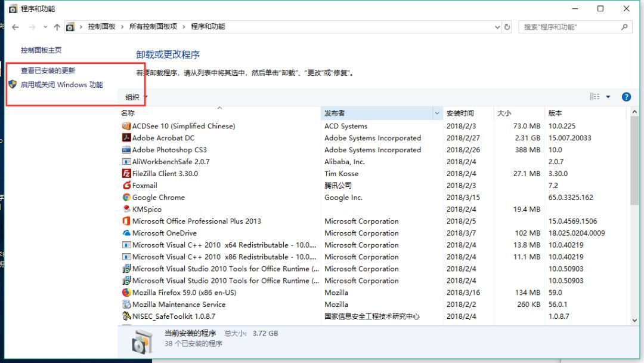Select Mozilla Firefox 59.0 entry
This screenshot has height=363, width=644.
(x=173, y=293)
